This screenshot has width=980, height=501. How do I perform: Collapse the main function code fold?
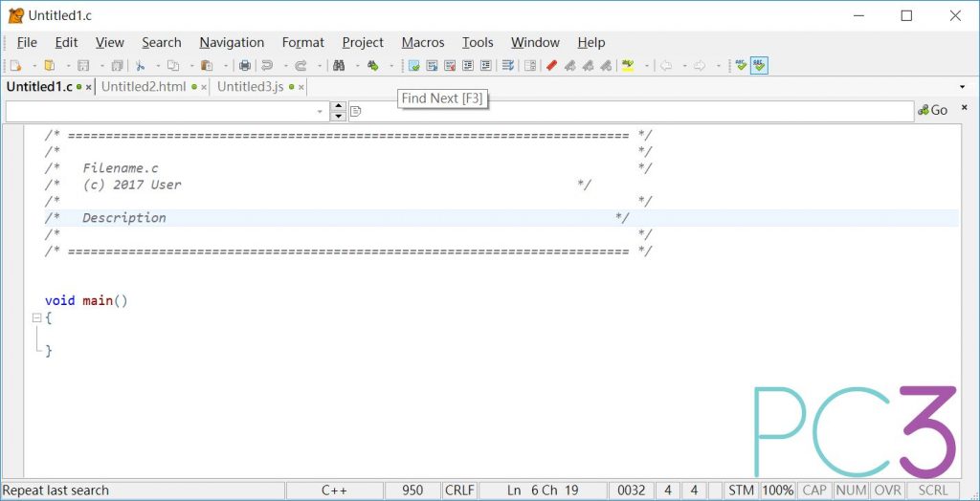(x=36, y=317)
